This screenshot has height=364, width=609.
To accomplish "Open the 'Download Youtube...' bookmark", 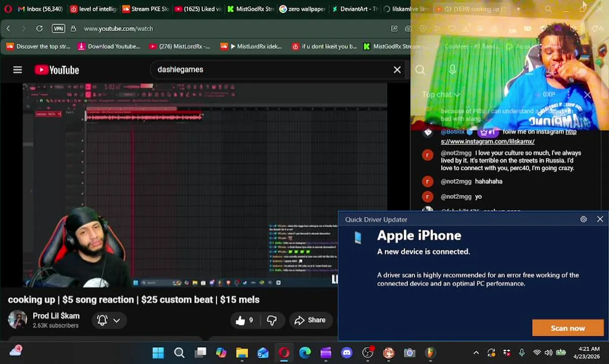I will click(109, 47).
